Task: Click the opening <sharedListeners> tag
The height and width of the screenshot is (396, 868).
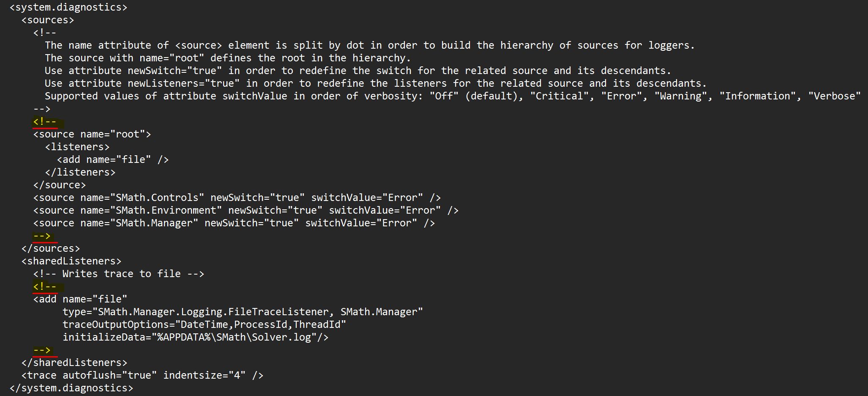Action: tap(71, 261)
